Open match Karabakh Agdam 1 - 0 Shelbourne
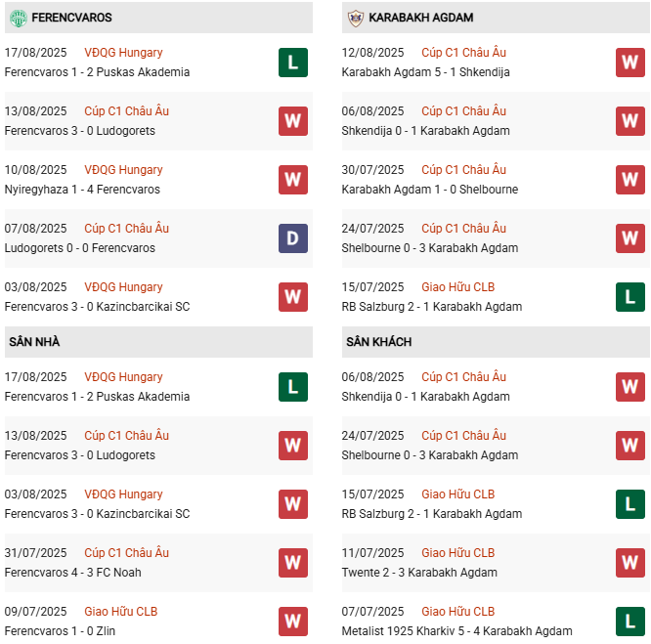Viewport: 651px width, 644px height. (430, 190)
